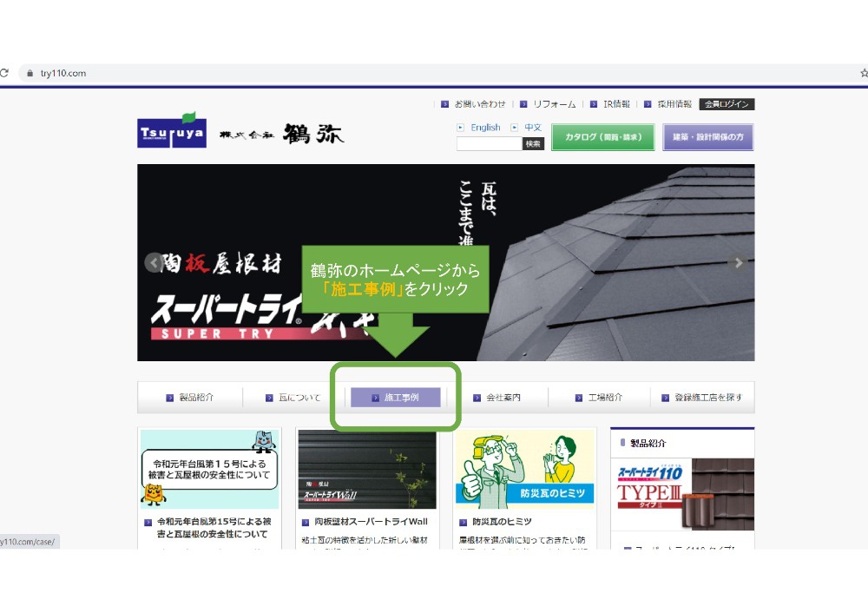Open 採用情報 recruitment link

point(674,104)
